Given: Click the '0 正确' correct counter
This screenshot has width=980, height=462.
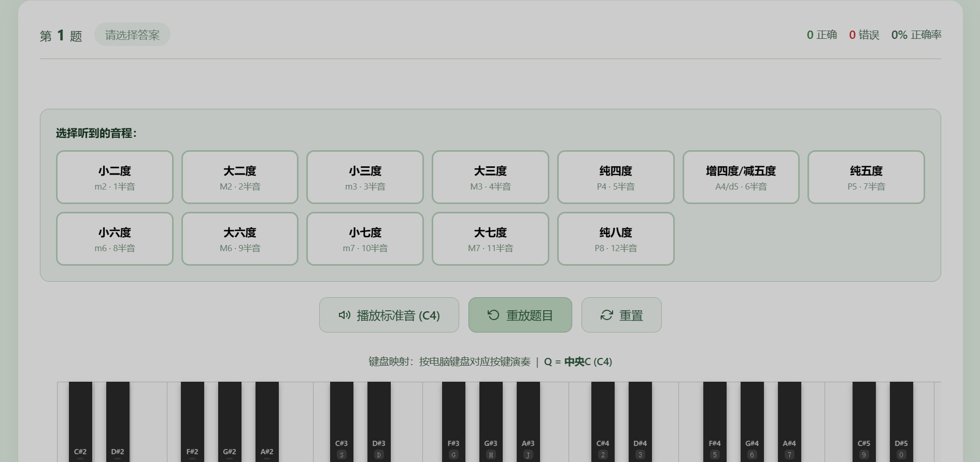Looking at the screenshot, I should coord(822,35).
